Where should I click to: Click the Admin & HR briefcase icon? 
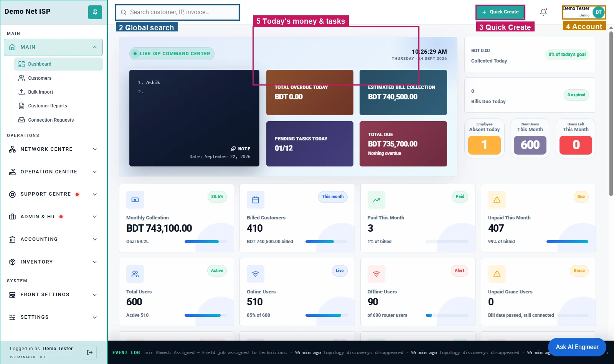point(12,217)
